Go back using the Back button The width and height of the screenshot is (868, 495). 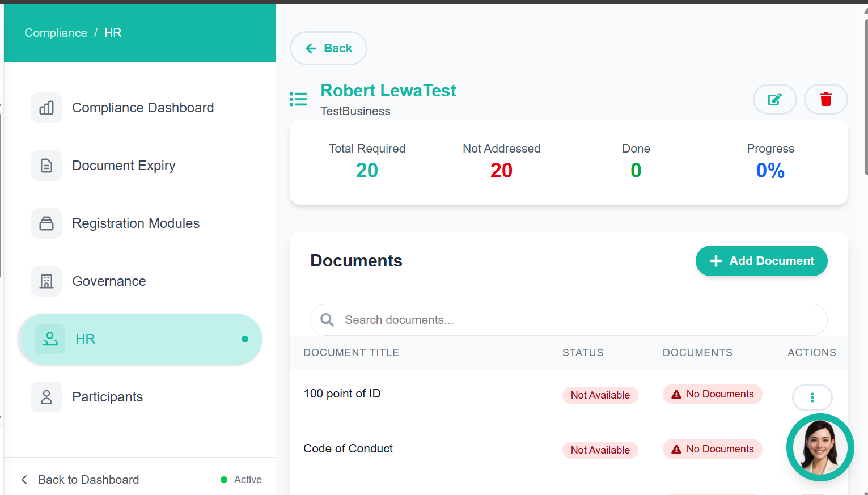coord(328,48)
